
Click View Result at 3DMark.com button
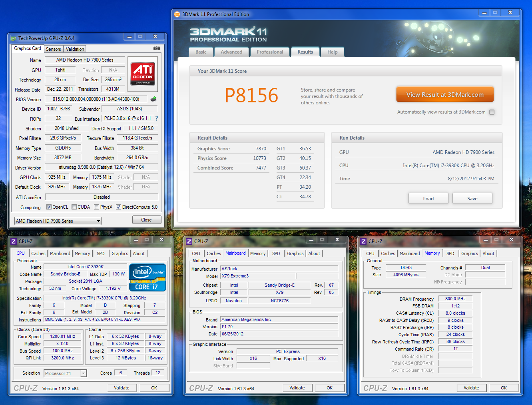pyautogui.click(x=445, y=95)
